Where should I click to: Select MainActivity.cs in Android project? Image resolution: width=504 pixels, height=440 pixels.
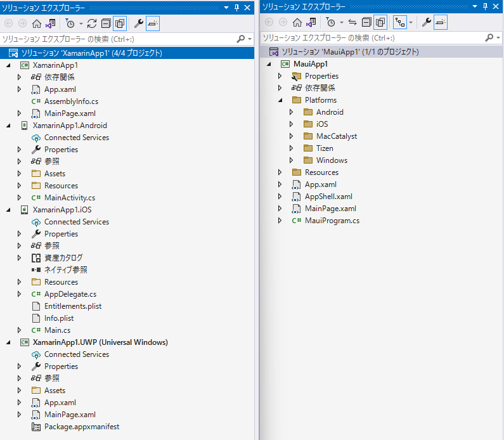point(70,198)
